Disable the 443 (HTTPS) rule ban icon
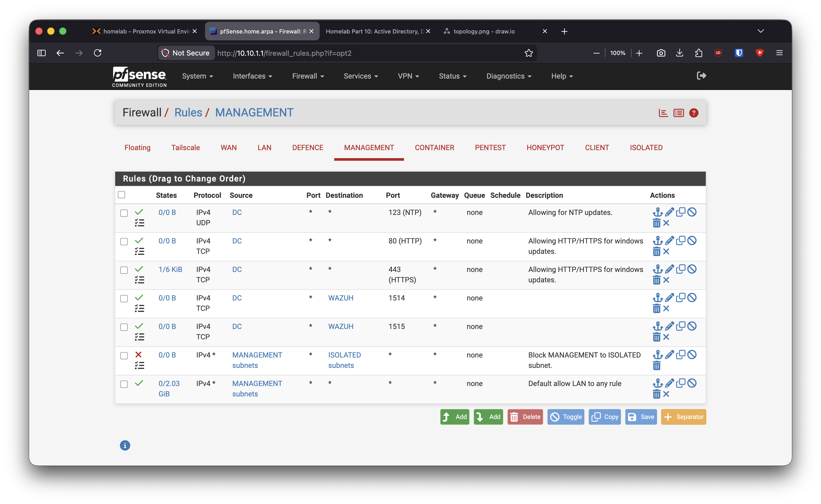This screenshot has width=821, height=504. coord(692,269)
